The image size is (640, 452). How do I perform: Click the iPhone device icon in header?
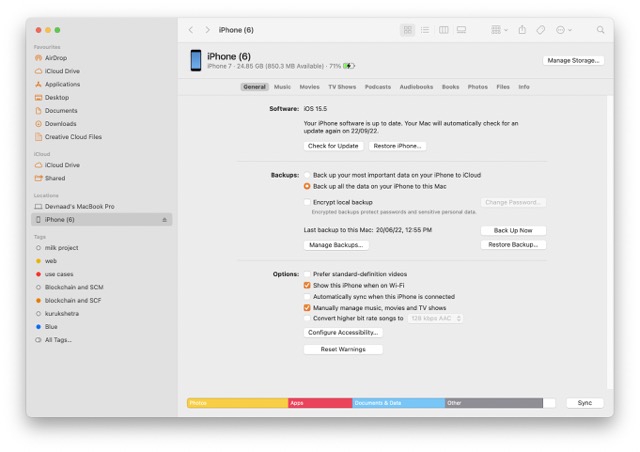[196, 60]
